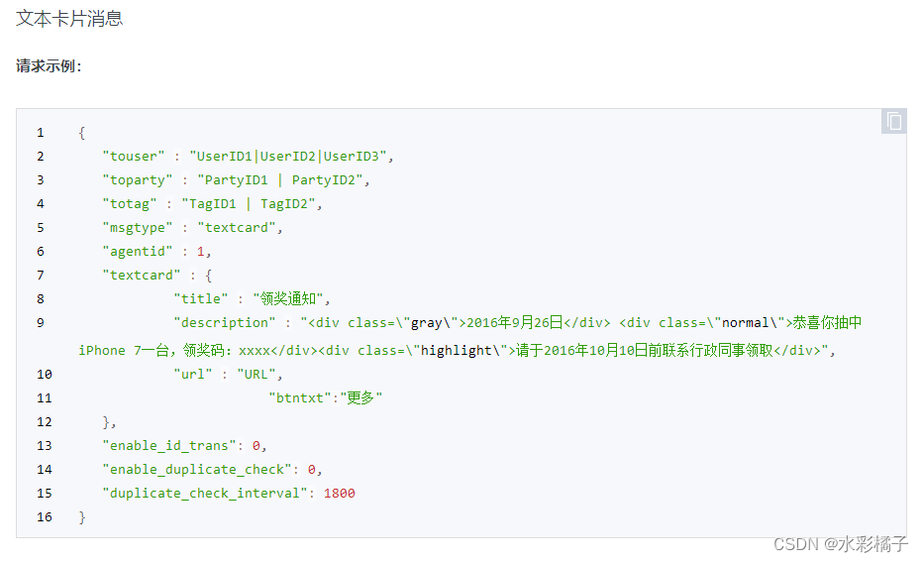Click the 文本卡片消息 heading
Viewport: 924px width, 562px height.
[x=69, y=19]
